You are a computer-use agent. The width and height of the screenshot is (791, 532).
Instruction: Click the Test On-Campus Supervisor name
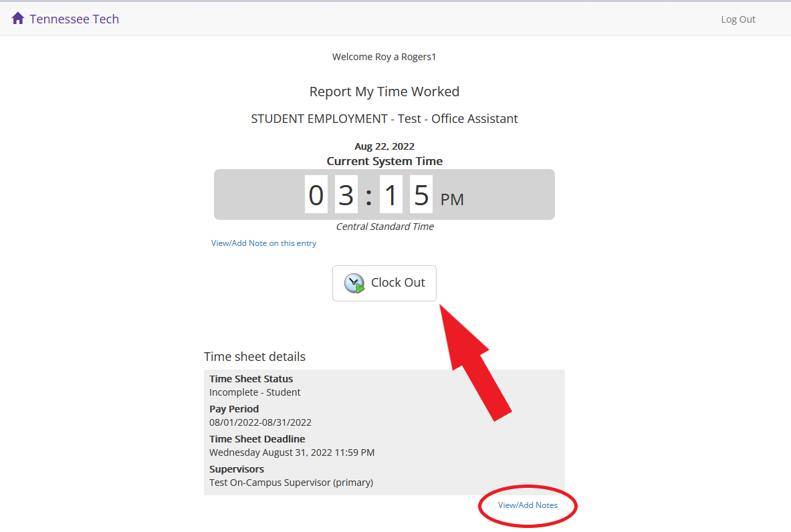291,483
